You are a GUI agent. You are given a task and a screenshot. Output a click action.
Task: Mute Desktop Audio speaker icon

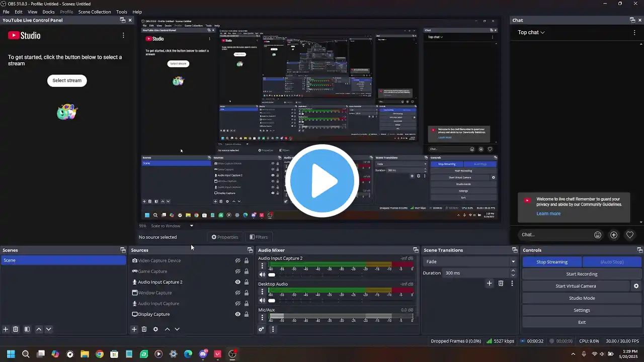click(x=262, y=300)
